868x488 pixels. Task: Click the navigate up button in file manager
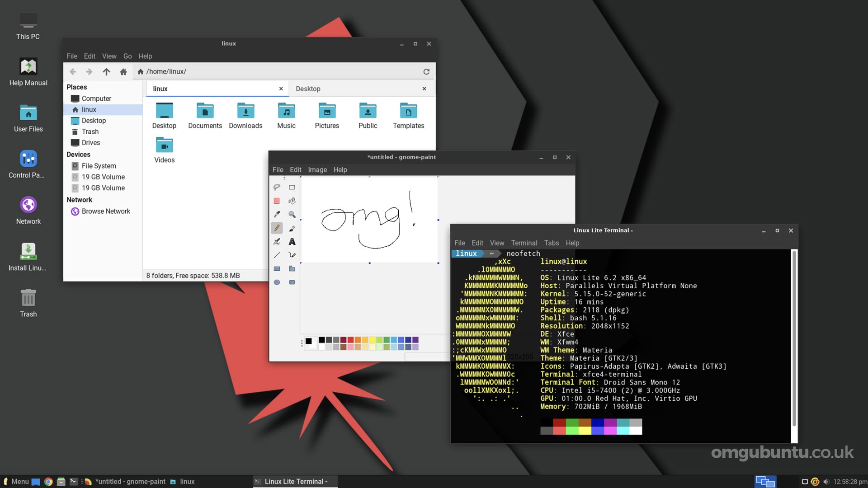pyautogui.click(x=105, y=71)
